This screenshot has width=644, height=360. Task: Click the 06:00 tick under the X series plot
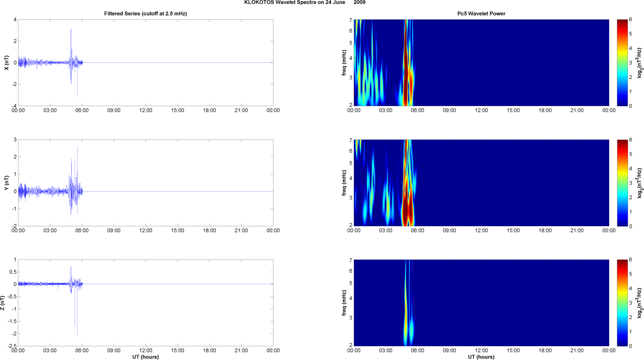(82, 110)
